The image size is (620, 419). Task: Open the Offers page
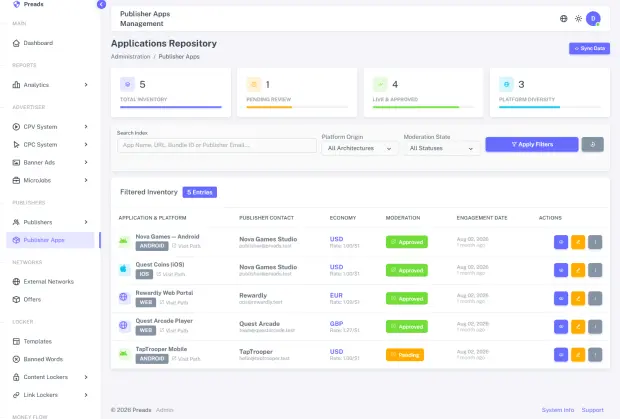click(50, 299)
